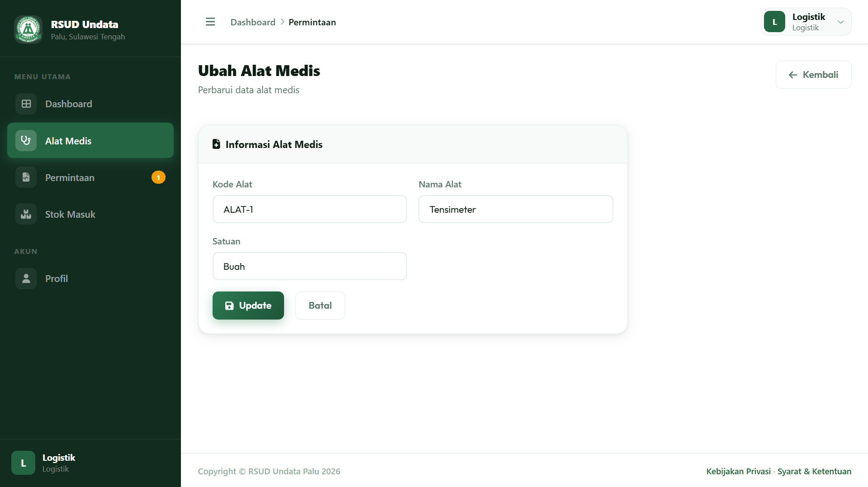Expand the Logistik user dropdown chevron

(840, 22)
